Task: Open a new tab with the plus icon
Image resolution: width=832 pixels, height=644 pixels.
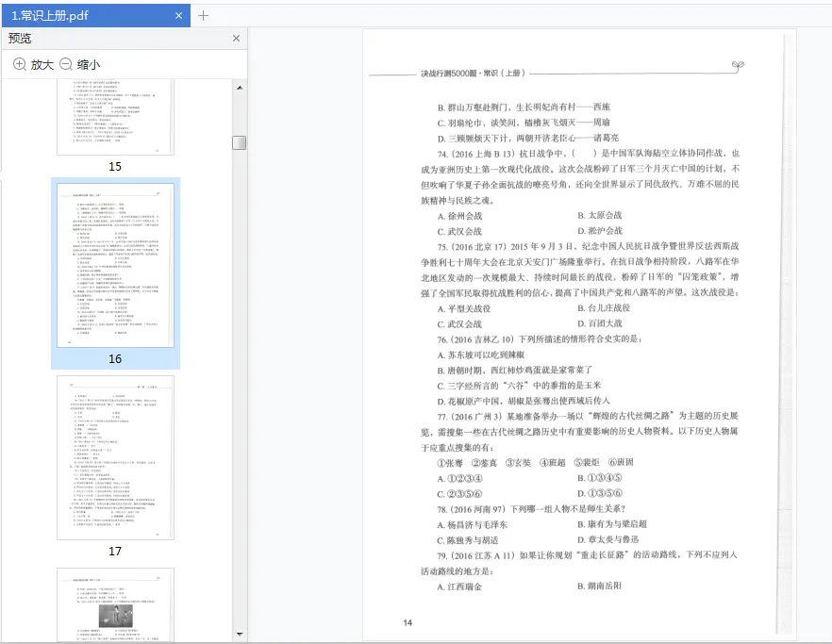Action: pos(203,16)
